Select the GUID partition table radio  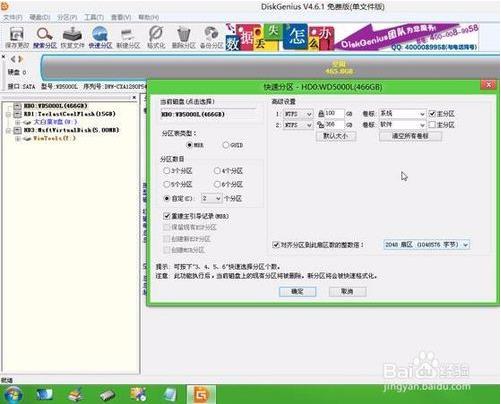[x=226, y=145]
